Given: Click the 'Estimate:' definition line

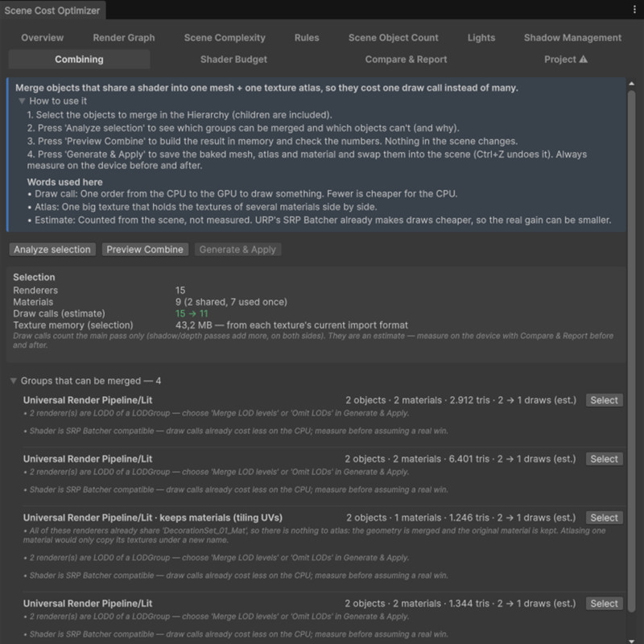Looking at the screenshot, I should [319, 220].
